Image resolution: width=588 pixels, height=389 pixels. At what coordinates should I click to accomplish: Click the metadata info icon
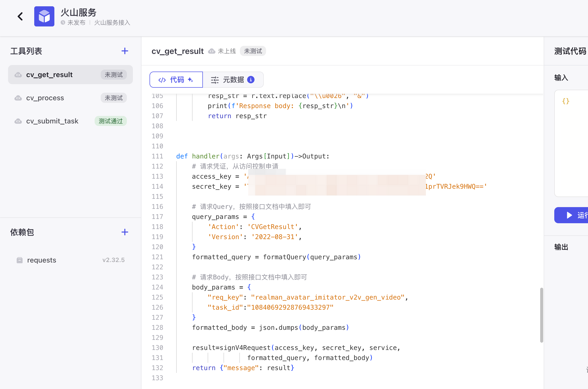pos(251,80)
